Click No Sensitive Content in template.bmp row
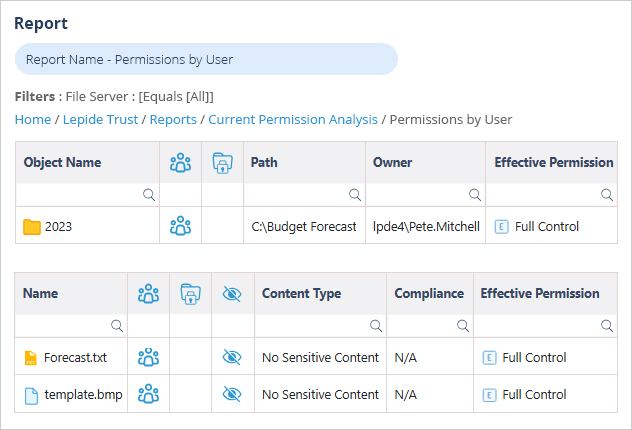Viewport: 632px width, 430px height. 320,395
